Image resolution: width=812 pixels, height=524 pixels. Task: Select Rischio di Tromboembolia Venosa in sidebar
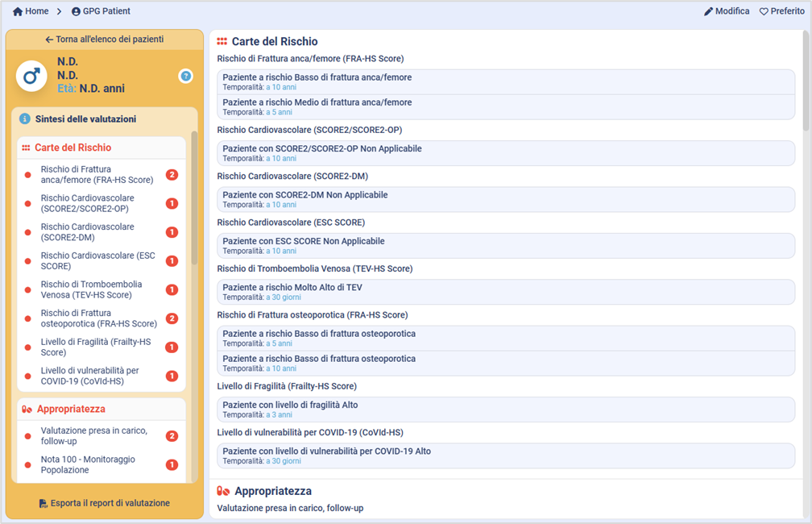tap(91, 289)
